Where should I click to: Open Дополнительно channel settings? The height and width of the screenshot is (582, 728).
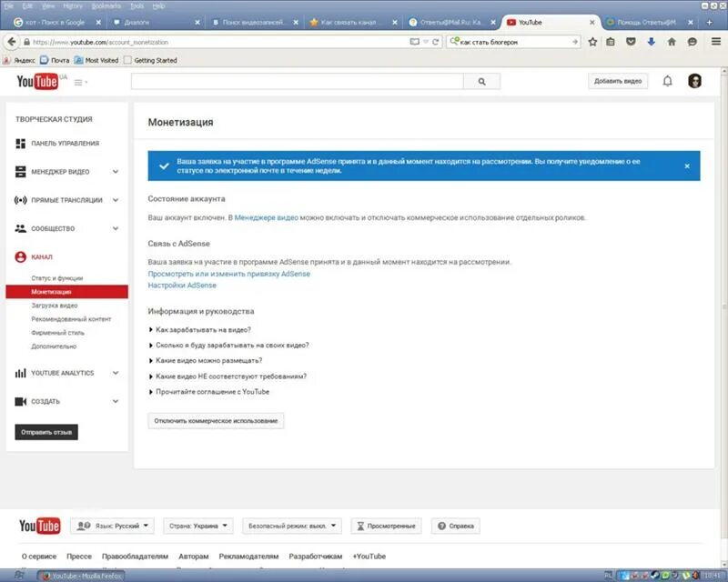tap(54, 346)
